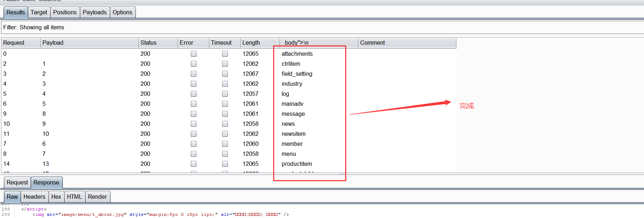Switch to the Results tab
The image size is (644, 218).
tap(16, 12)
